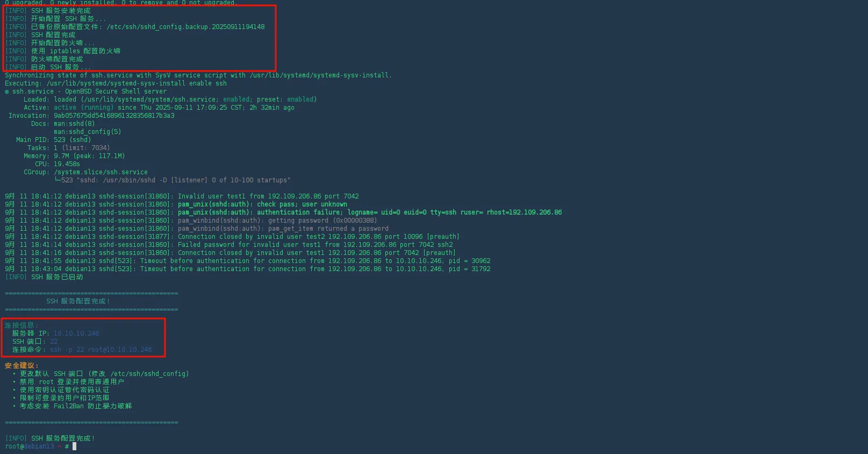Click the ssh -p 22 root@10.10.10.246 command
This screenshot has height=454, width=868.
pyautogui.click(x=101, y=350)
